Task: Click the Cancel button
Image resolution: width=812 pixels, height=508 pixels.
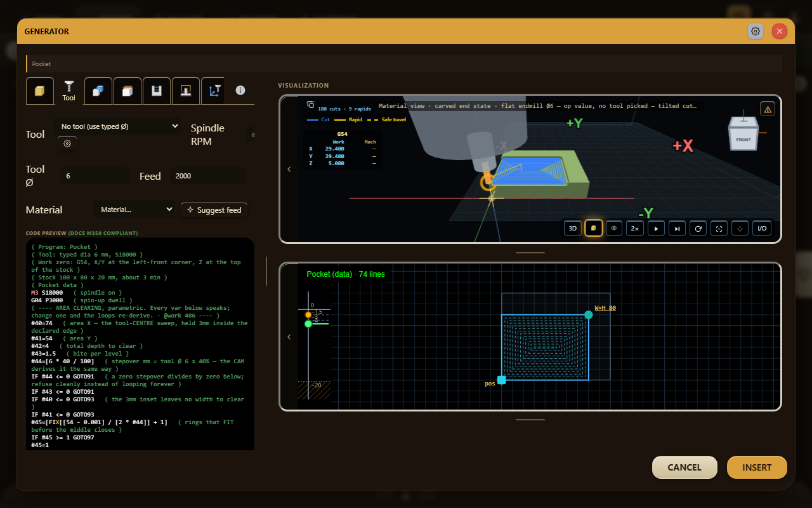Action: (684, 467)
